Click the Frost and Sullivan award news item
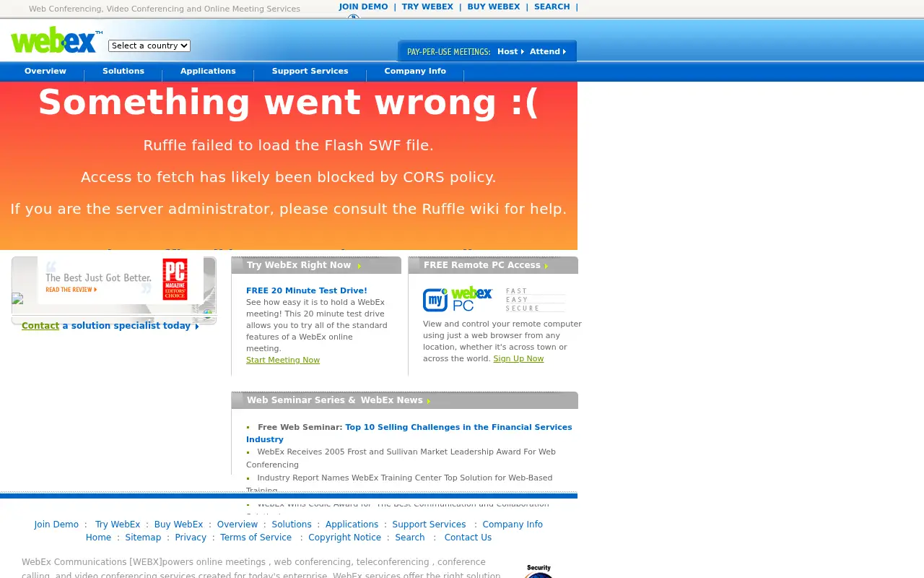The height and width of the screenshot is (578, 924). (401, 458)
